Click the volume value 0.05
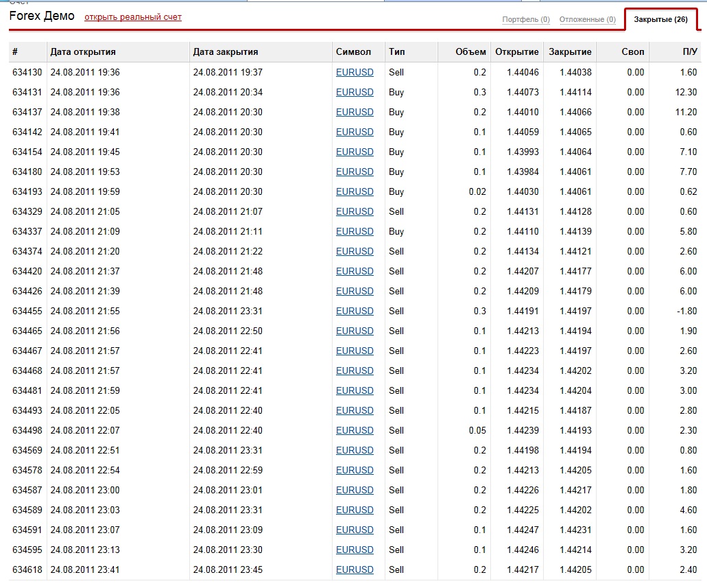Screen dimensions: 707x588 pos(477,430)
